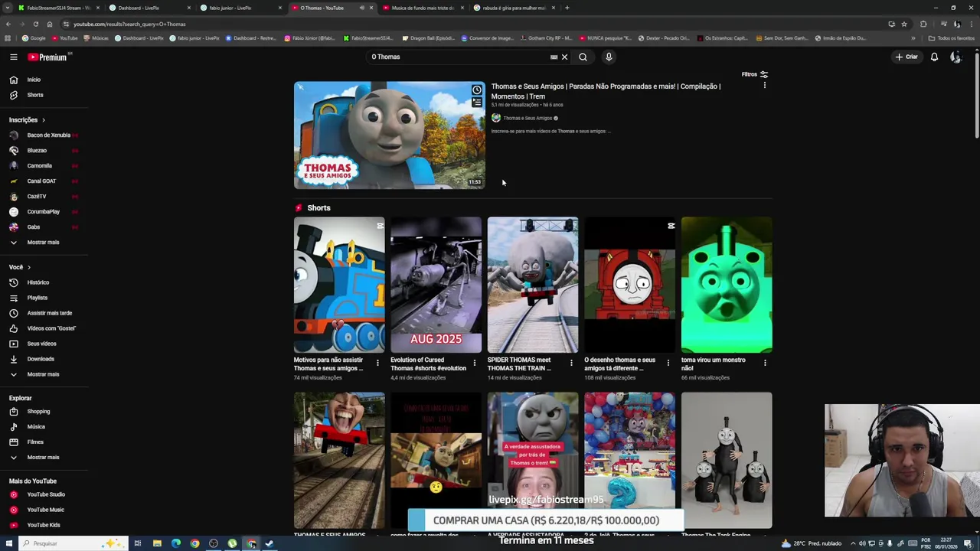Play the Thomas e Seus Amigos video thumbnail
The height and width of the screenshot is (551, 980).
click(389, 135)
